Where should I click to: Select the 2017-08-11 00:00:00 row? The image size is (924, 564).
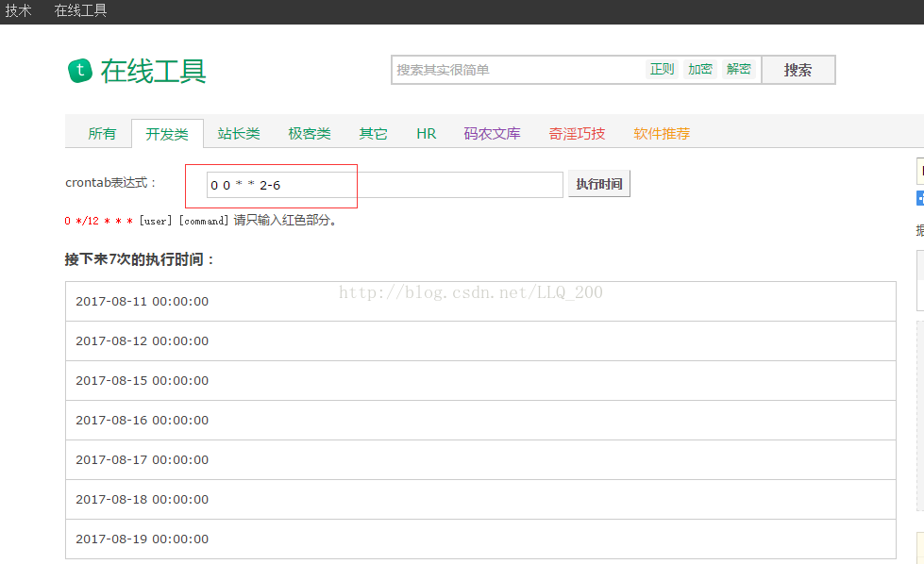tap(480, 302)
